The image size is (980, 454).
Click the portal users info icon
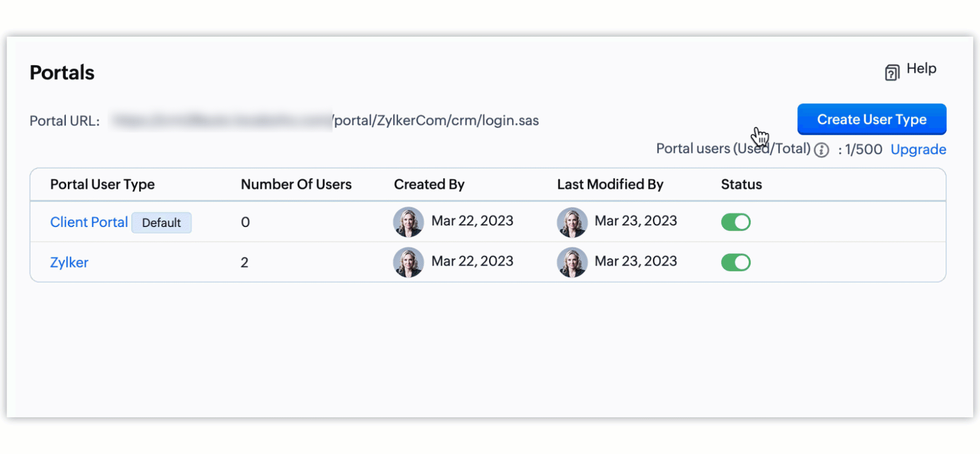coord(821,150)
